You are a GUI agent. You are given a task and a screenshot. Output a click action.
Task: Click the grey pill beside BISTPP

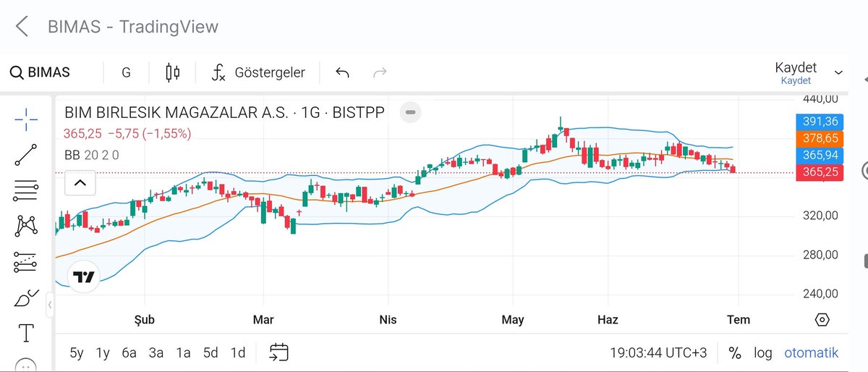pyautogui.click(x=410, y=113)
